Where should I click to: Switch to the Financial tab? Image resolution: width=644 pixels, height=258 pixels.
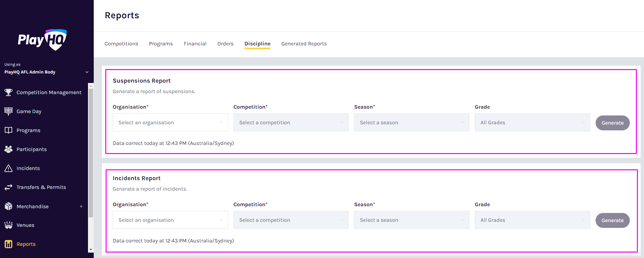point(195,44)
